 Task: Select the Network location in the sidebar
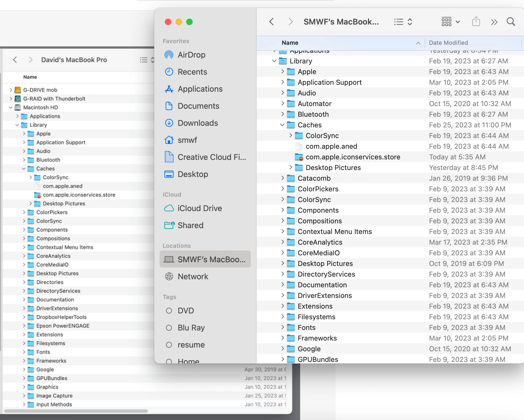pyautogui.click(x=193, y=277)
